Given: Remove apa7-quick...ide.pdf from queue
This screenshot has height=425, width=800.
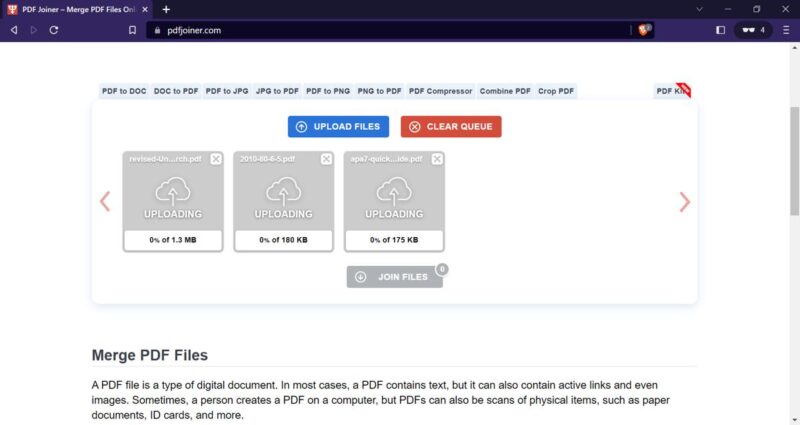Looking at the screenshot, I should [x=437, y=159].
